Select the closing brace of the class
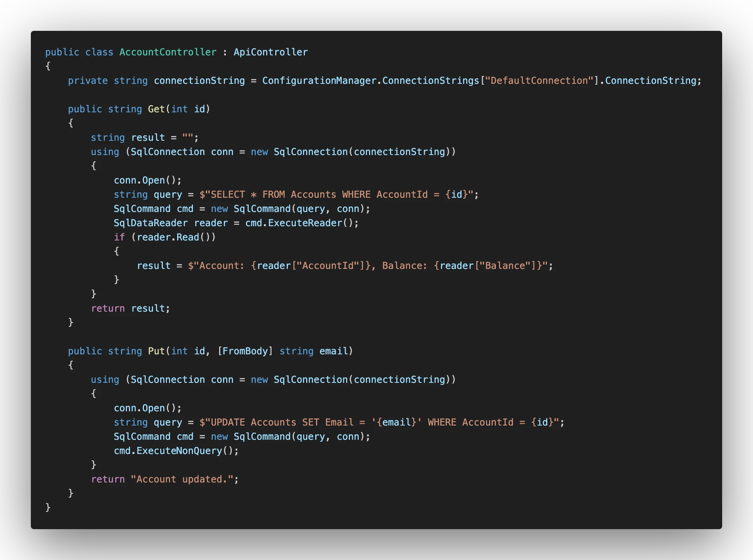This screenshot has height=560, width=753. tap(47, 507)
